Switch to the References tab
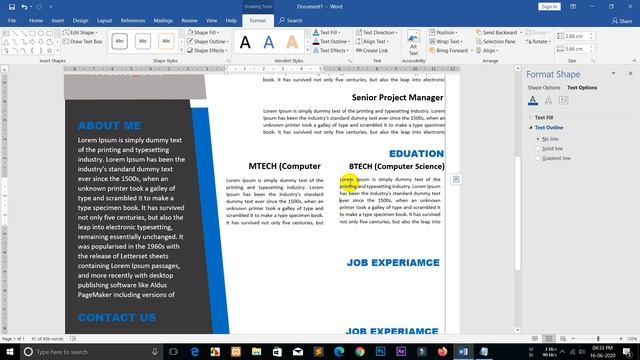This screenshot has width=640, height=360. [x=133, y=20]
